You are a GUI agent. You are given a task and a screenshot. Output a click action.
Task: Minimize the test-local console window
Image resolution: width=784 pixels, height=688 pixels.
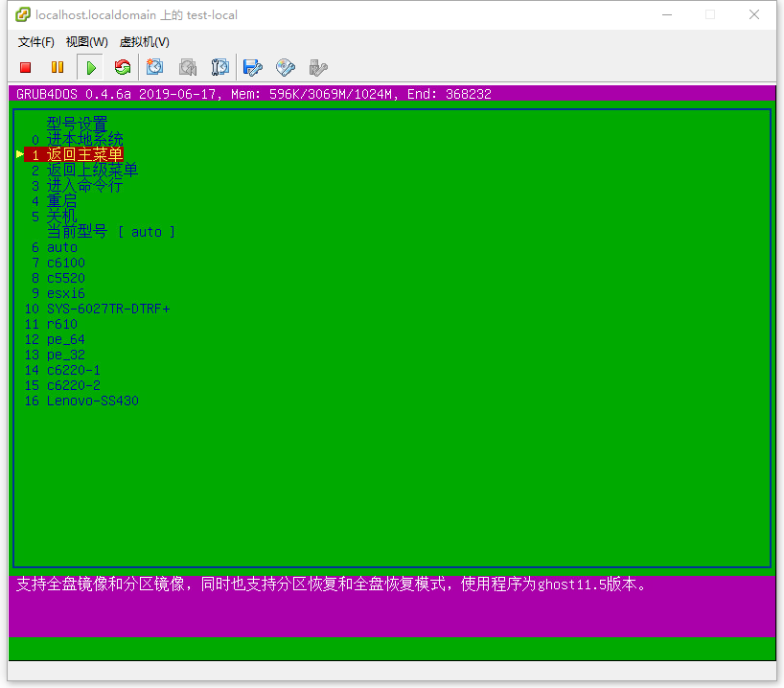click(x=667, y=15)
